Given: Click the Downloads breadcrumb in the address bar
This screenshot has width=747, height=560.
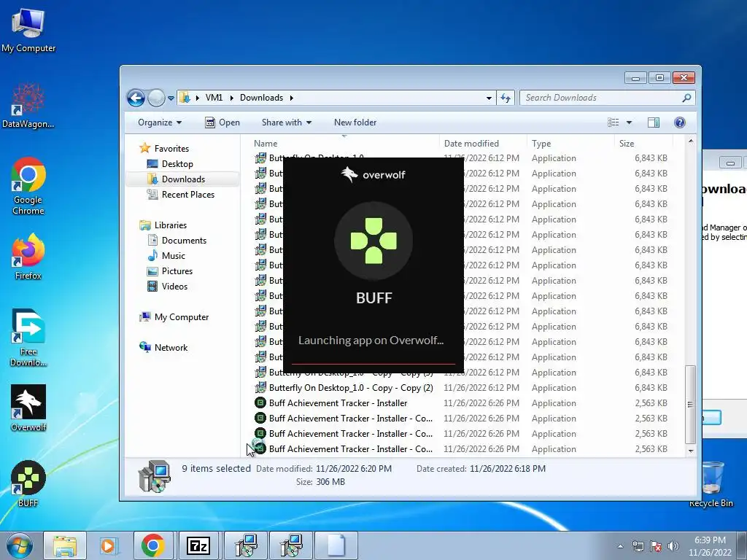Looking at the screenshot, I should [x=261, y=98].
